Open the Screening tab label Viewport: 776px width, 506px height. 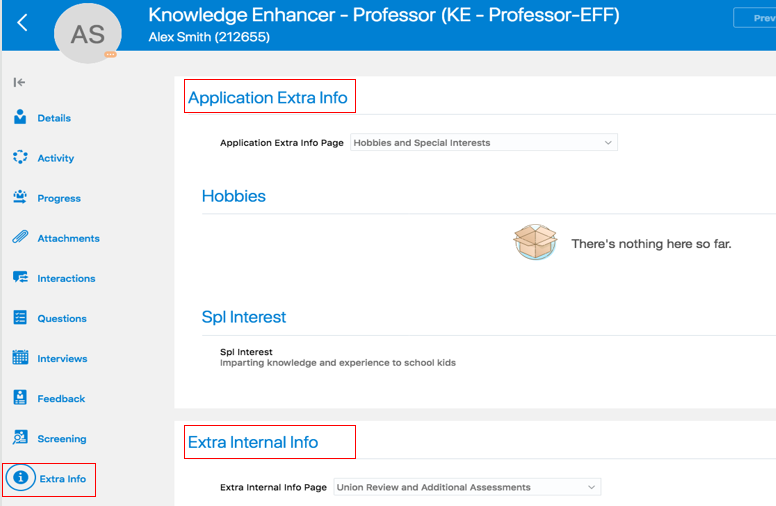coord(62,439)
